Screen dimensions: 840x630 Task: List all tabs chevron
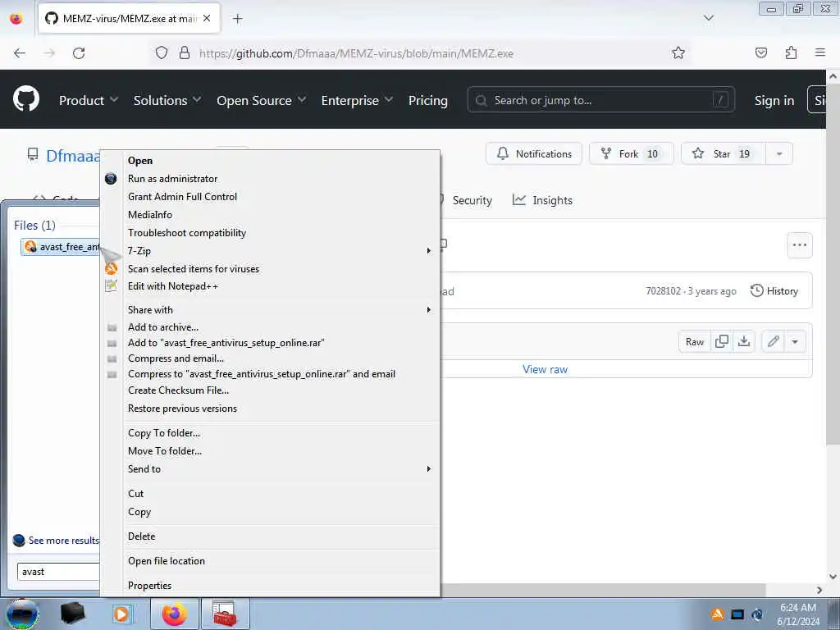pyautogui.click(x=709, y=18)
